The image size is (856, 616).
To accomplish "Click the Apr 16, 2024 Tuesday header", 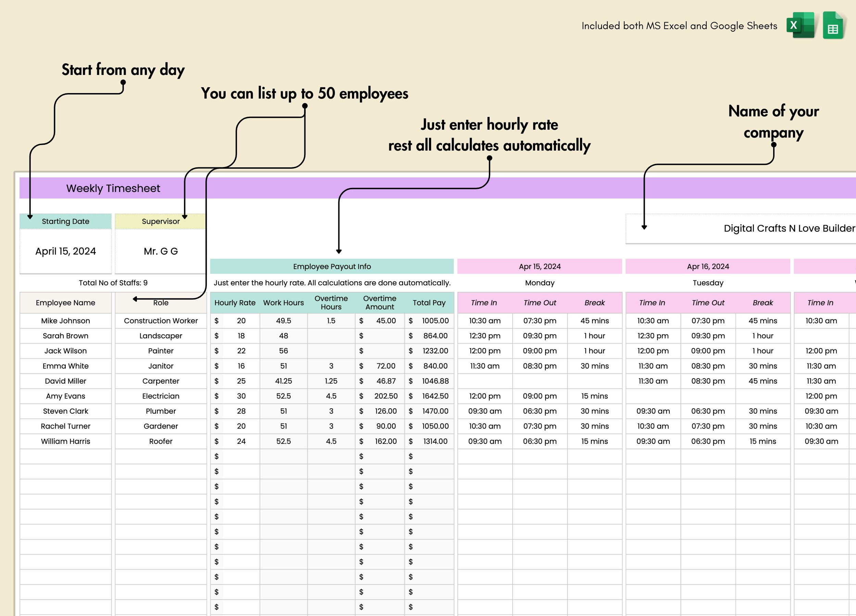I will point(708,266).
